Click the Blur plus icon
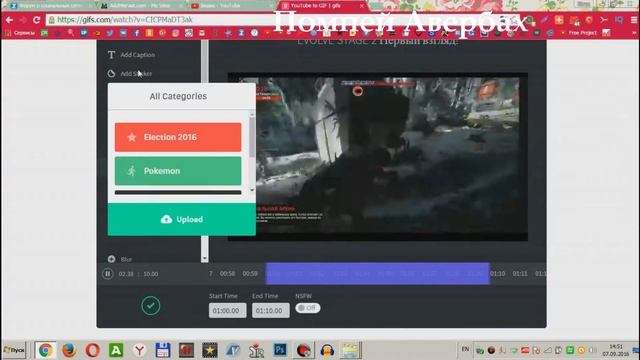The width and height of the screenshot is (640, 360). [x=111, y=259]
